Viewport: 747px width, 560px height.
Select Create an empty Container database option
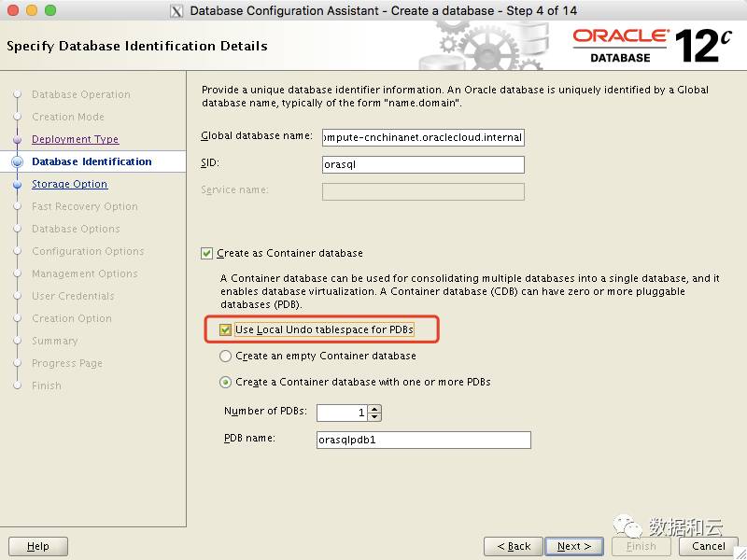click(225, 357)
